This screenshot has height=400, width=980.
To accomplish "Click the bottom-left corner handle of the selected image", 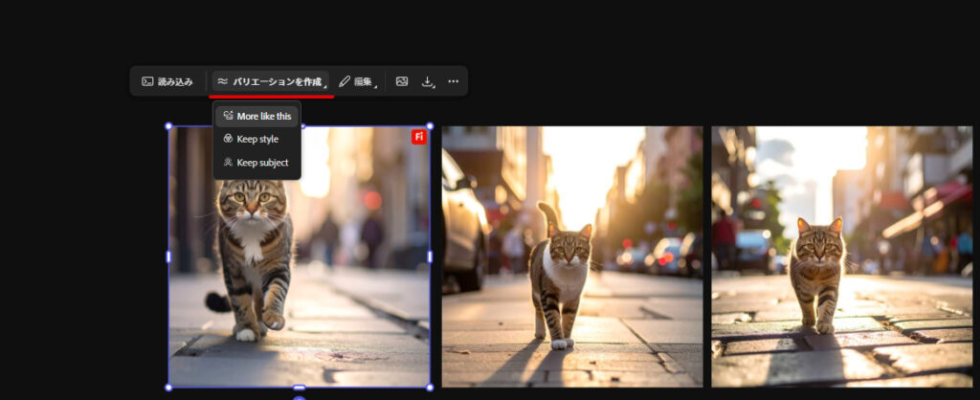I will coord(168,388).
